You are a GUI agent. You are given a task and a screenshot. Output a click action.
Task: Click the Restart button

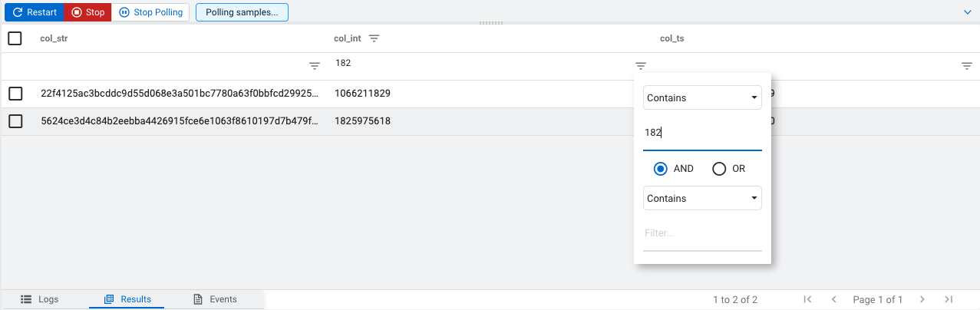(x=35, y=12)
